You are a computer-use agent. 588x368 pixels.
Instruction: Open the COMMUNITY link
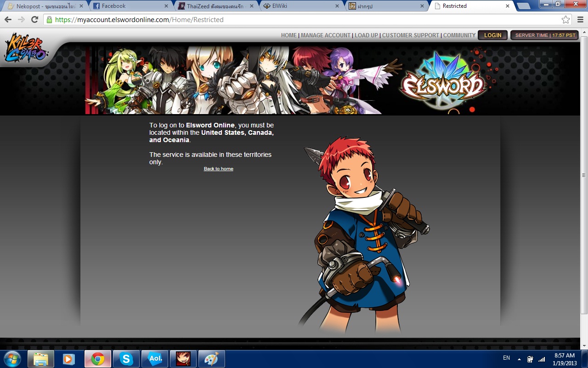click(x=459, y=35)
